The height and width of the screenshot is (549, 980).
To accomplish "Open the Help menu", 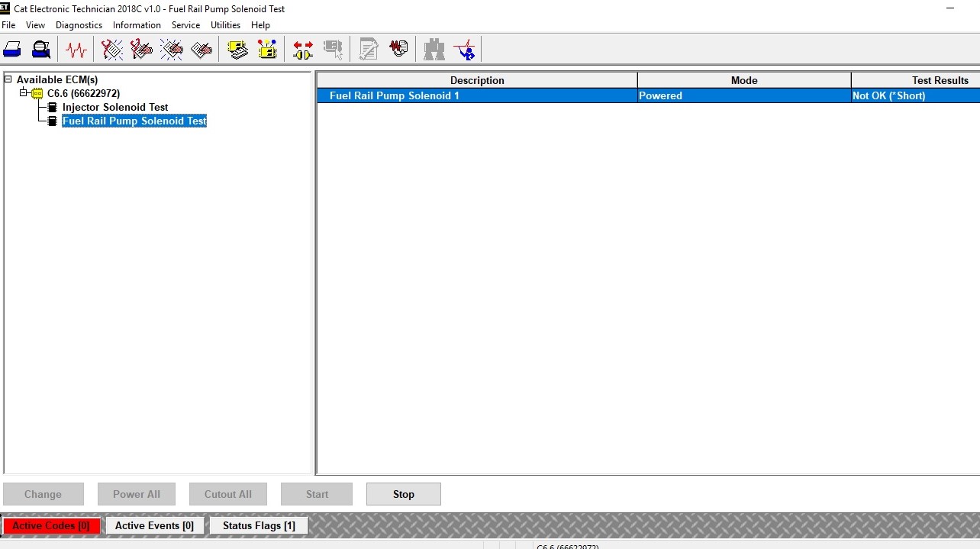I will pos(260,25).
